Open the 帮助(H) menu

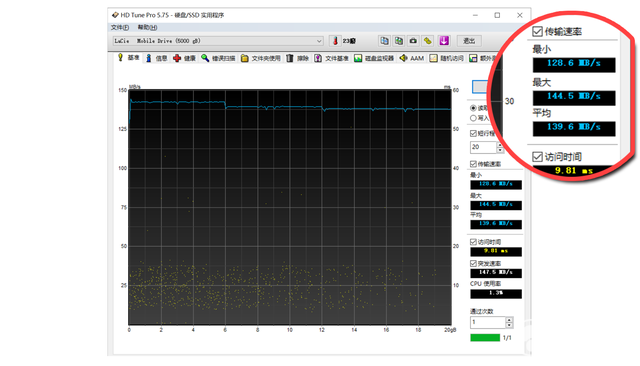pos(147,27)
